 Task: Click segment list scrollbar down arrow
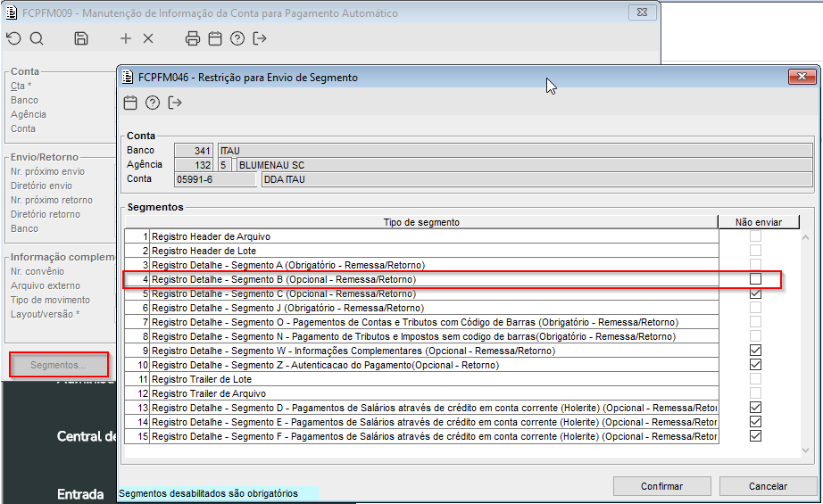[x=806, y=450]
